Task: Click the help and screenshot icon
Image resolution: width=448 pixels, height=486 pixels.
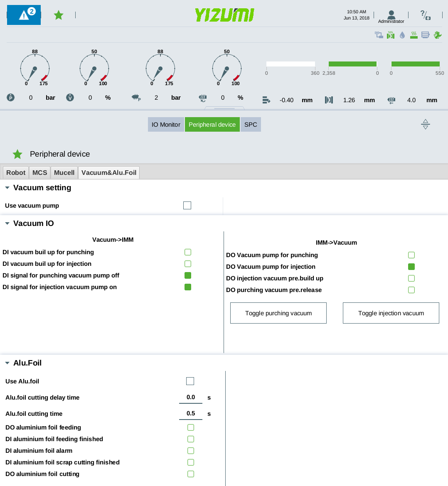Action: (425, 15)
